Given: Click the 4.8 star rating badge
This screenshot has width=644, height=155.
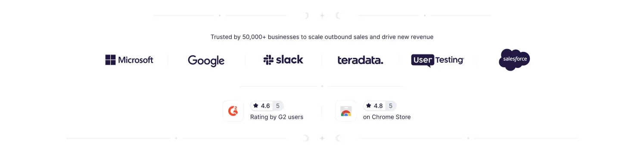Looking at the screenshot, I should 380,106.
